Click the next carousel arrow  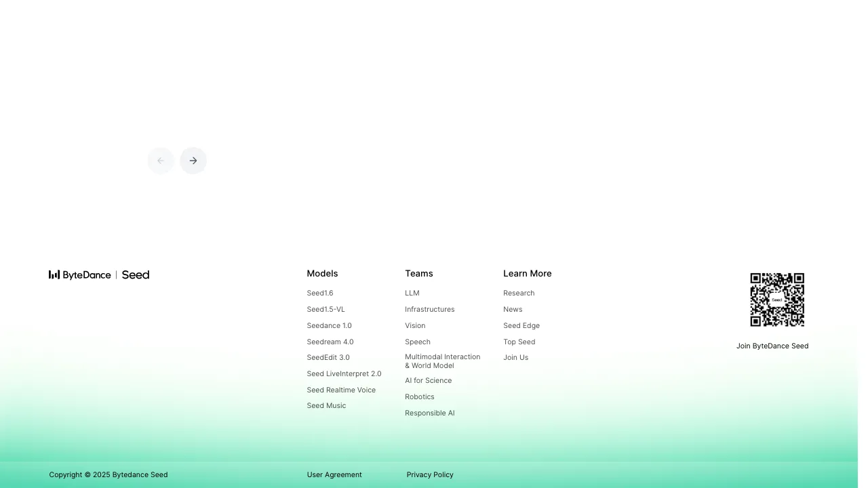pyautogui.click(x=193, y=161)
